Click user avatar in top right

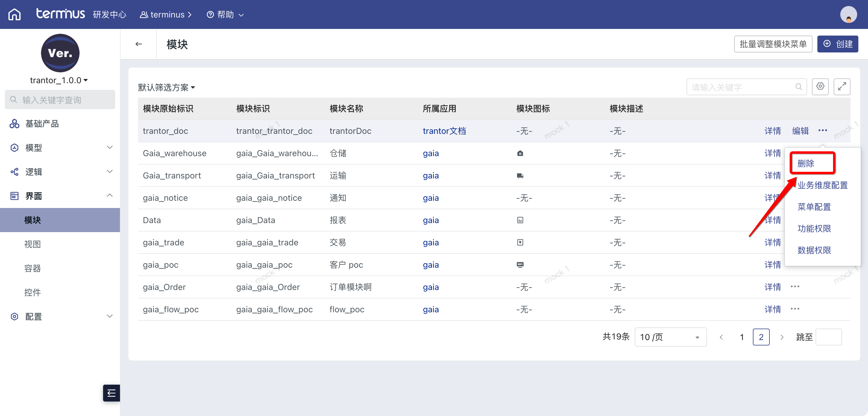[x=848, y=15]
